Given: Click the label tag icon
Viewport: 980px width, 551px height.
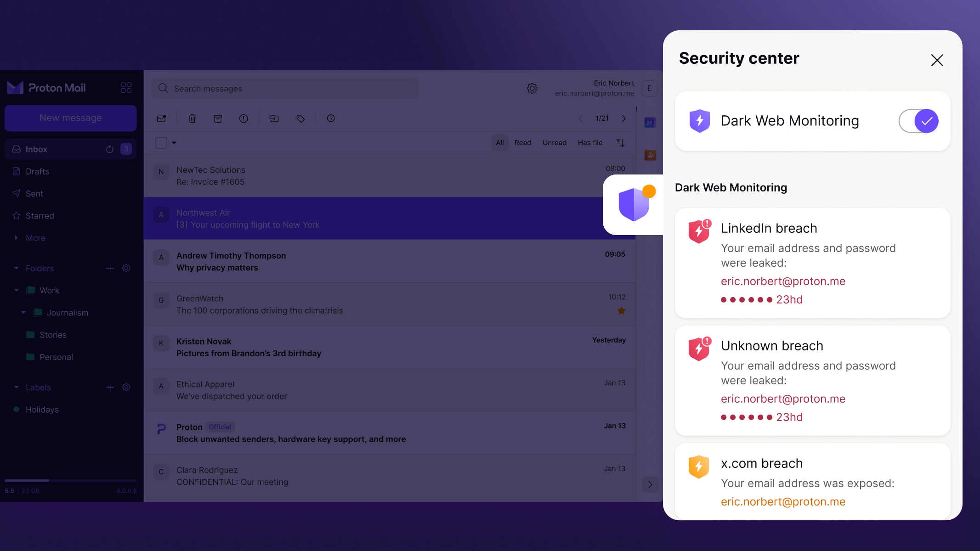Looking at the screenshot, I should tap(300, 118).
